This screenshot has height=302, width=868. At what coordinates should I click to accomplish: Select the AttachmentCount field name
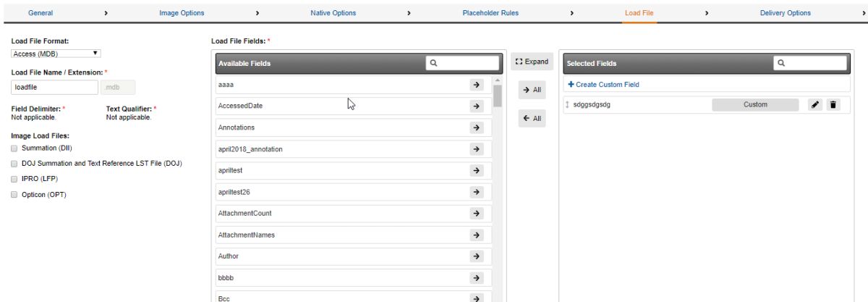(x=244, y=213)
